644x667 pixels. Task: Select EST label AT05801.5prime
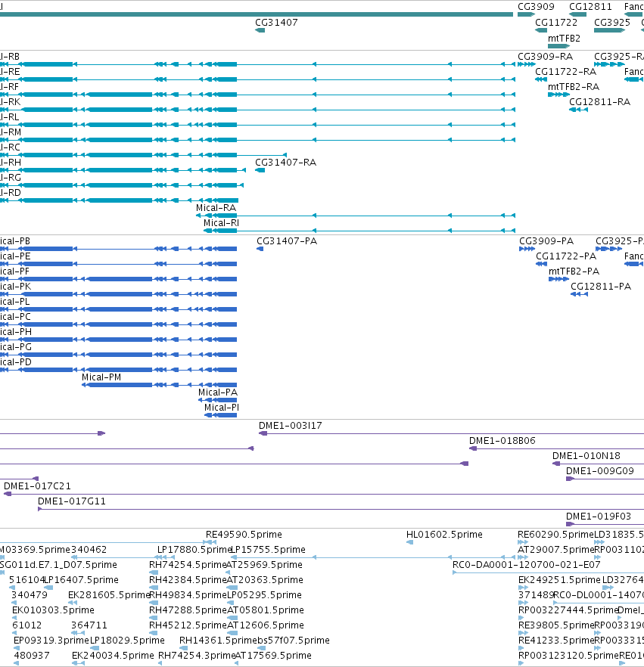click(266, 610)
